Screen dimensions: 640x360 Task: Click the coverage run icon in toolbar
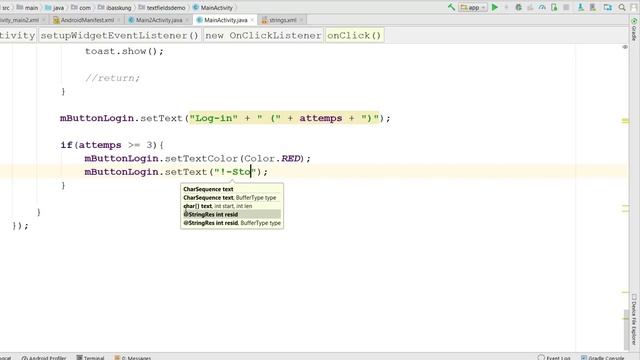click(530, 7)
